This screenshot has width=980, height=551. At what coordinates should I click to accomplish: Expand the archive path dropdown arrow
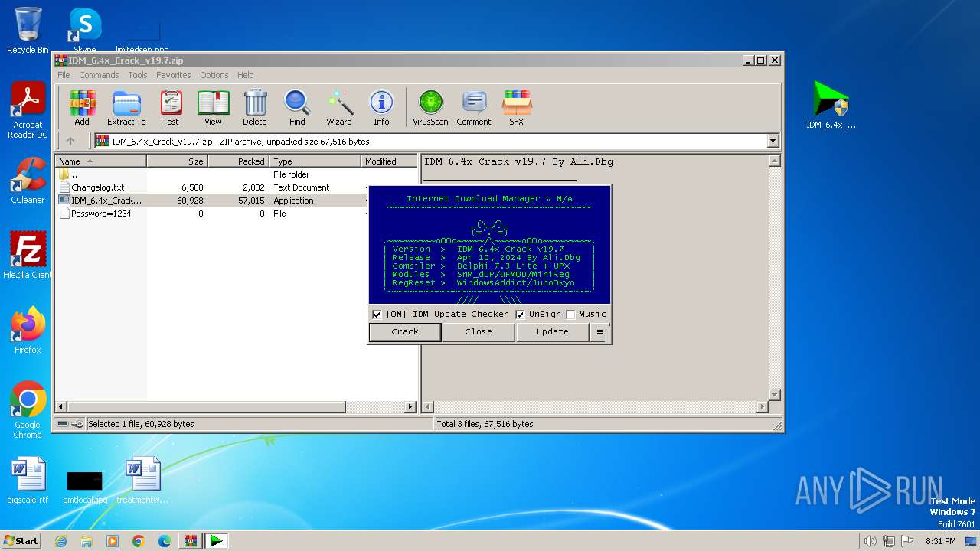coord(773,141)
